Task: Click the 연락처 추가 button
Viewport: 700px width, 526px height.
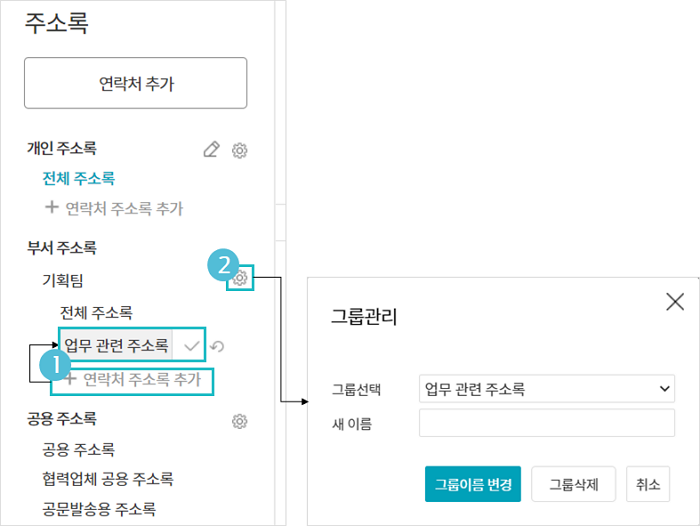Action: point(136,83)
